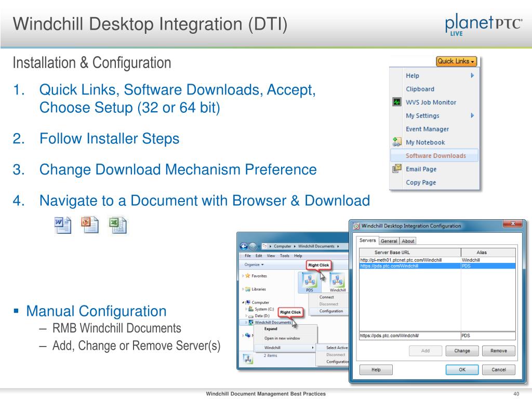Click the Computer icon in navigation tree
532x399 pixels.
248,302
